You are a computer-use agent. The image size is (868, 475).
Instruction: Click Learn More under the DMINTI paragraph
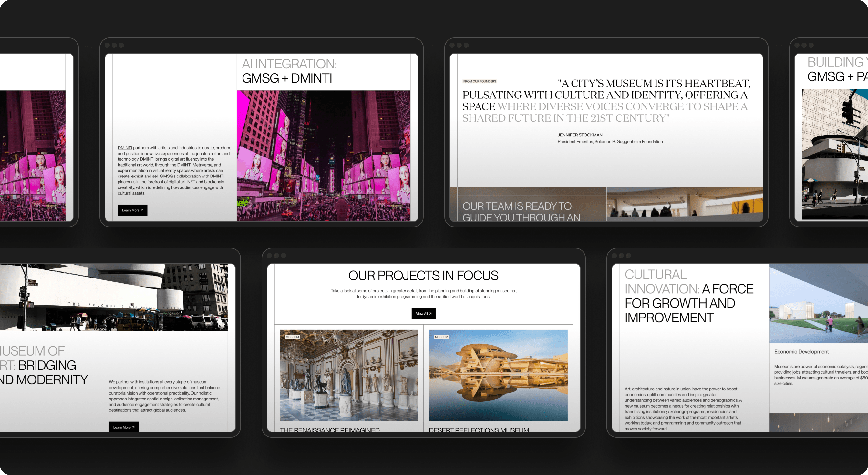[132, 210]
